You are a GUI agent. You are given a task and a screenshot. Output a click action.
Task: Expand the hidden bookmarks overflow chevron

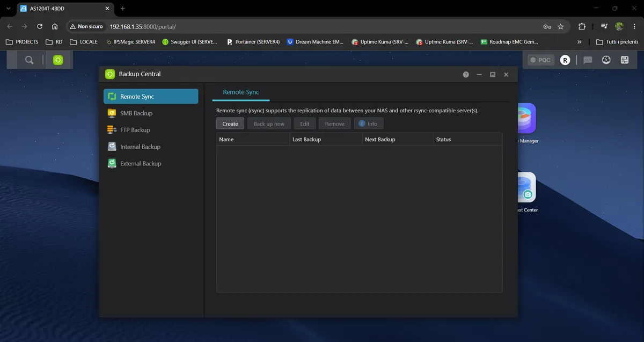coord(579,42)
